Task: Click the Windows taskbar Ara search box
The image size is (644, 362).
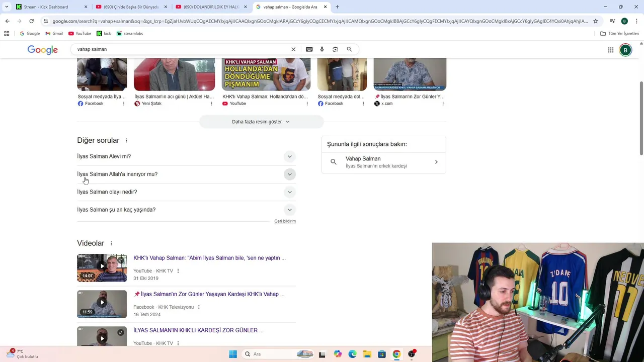Action: [278, 354]
